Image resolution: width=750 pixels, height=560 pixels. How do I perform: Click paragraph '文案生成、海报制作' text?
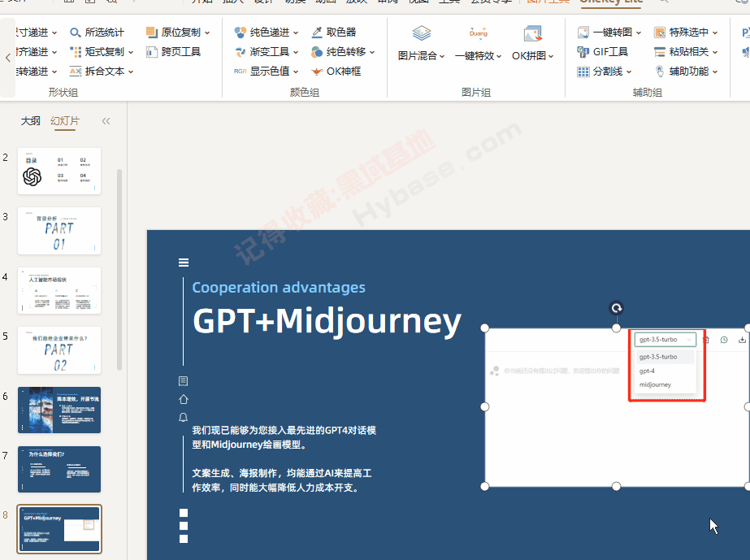(282, 480)
